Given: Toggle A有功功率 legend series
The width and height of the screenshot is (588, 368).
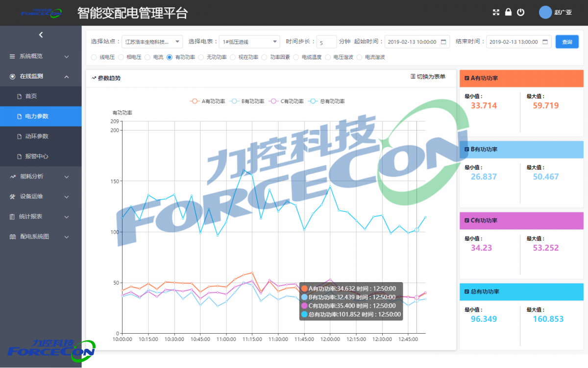Looking at the screenshot, I should tap(207, 101).
